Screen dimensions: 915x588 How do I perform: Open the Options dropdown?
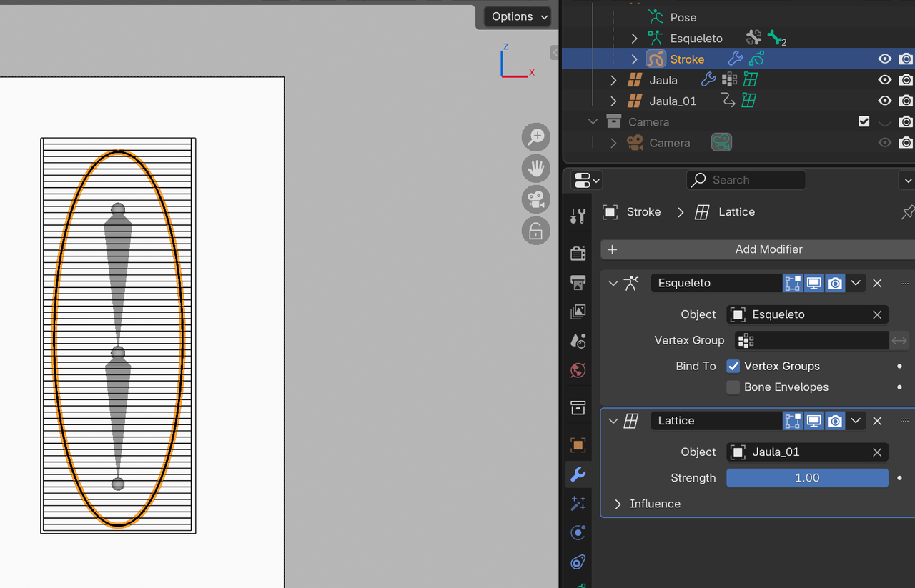[520, 16]
